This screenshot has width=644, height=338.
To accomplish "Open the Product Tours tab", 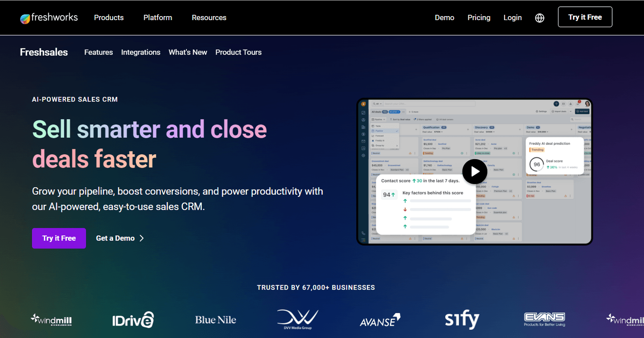I will (238, 52).
